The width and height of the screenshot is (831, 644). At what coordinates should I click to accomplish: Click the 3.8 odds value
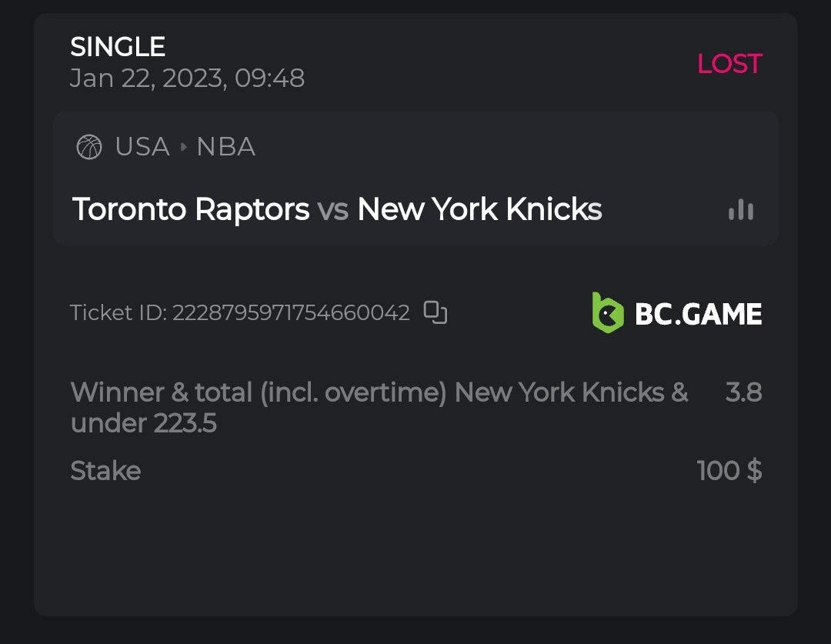(x=743, y=392)
